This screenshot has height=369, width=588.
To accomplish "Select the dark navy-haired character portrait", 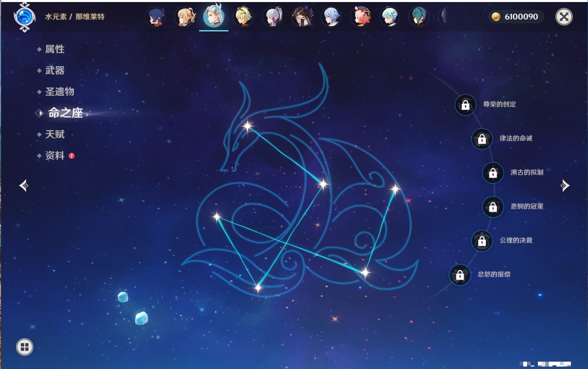I will coord(156,17).
